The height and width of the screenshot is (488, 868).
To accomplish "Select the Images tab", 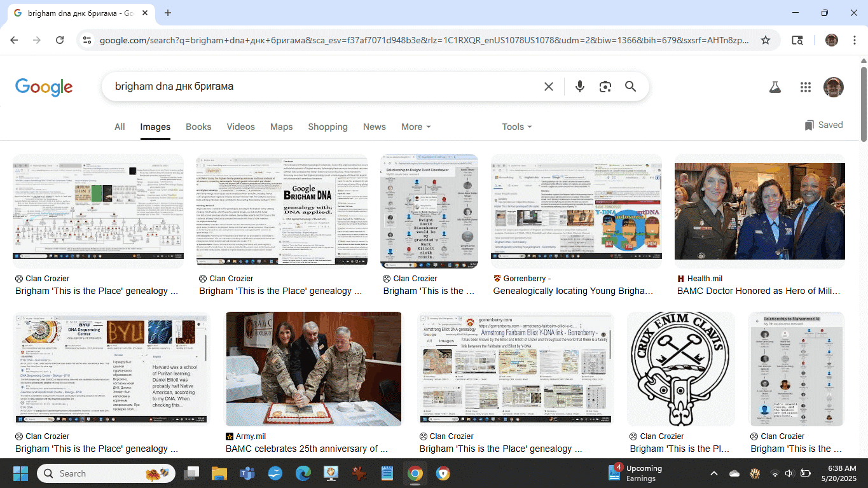I will point(155,127).
